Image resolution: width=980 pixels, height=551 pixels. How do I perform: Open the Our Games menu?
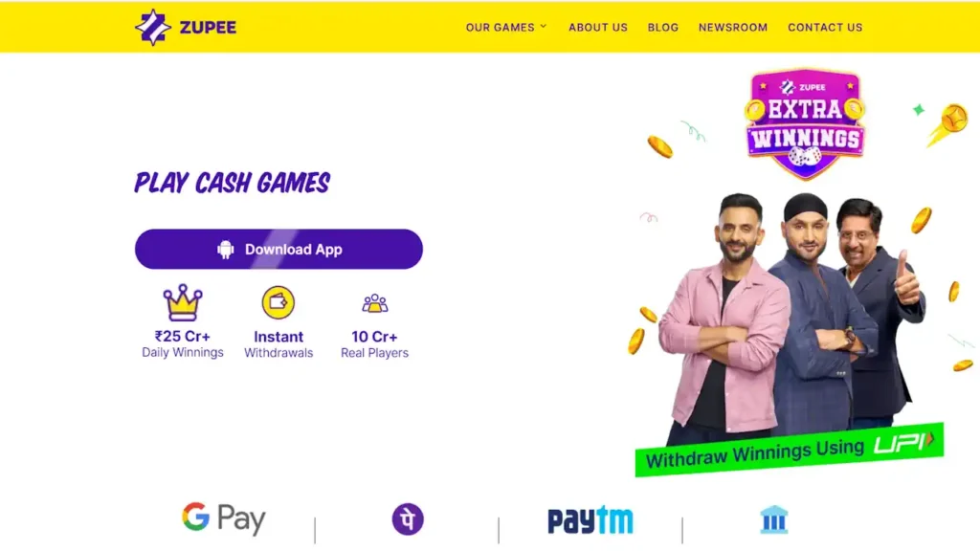click(505, 28)
